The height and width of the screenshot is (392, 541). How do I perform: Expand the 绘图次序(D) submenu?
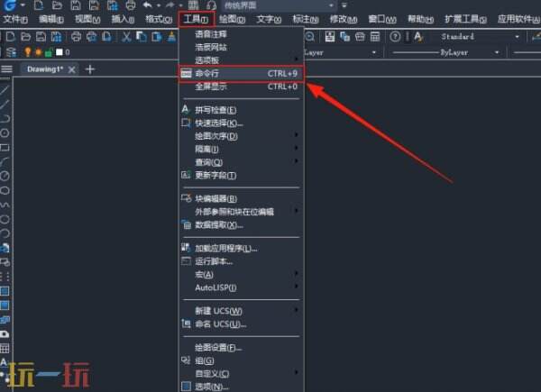click(x=241, y=136)
